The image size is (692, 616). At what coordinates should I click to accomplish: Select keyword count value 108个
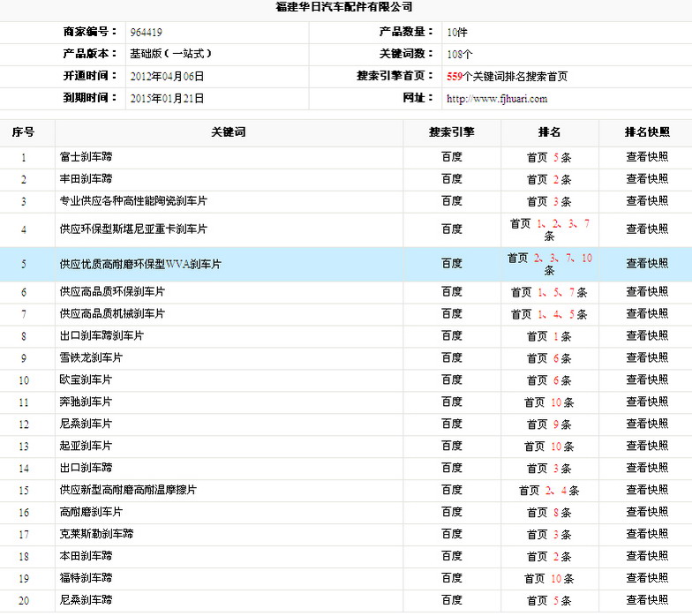459,55
